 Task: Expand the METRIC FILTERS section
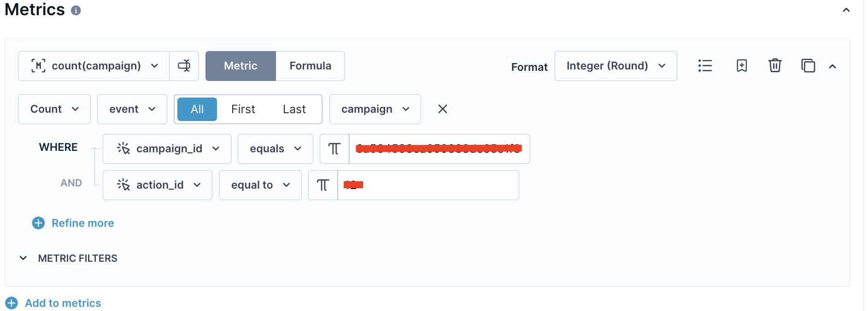(x=68, y=258)
